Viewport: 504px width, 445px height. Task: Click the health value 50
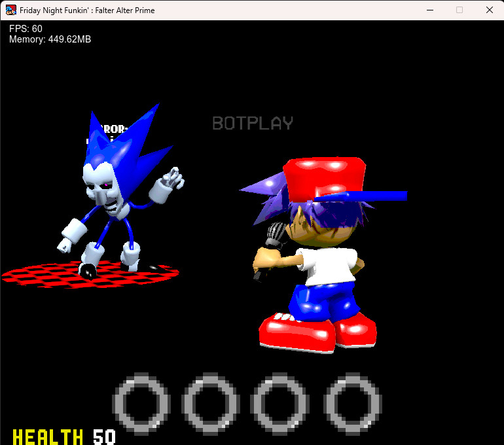[x=104, y=437]
